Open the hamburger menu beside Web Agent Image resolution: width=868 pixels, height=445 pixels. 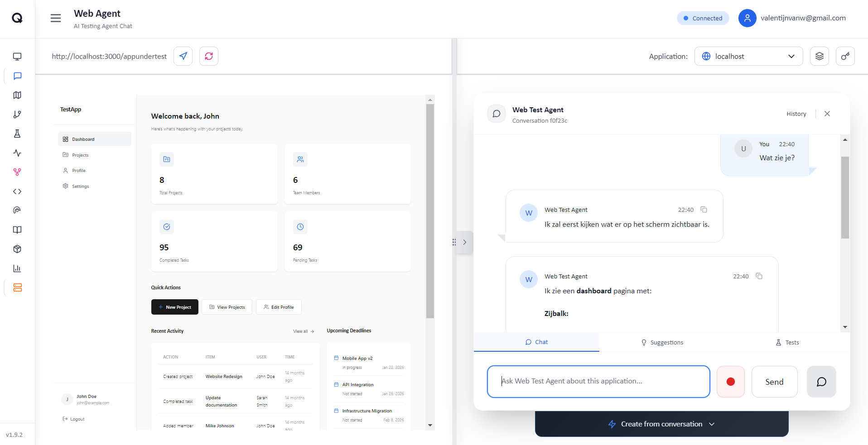click(56, 18)
